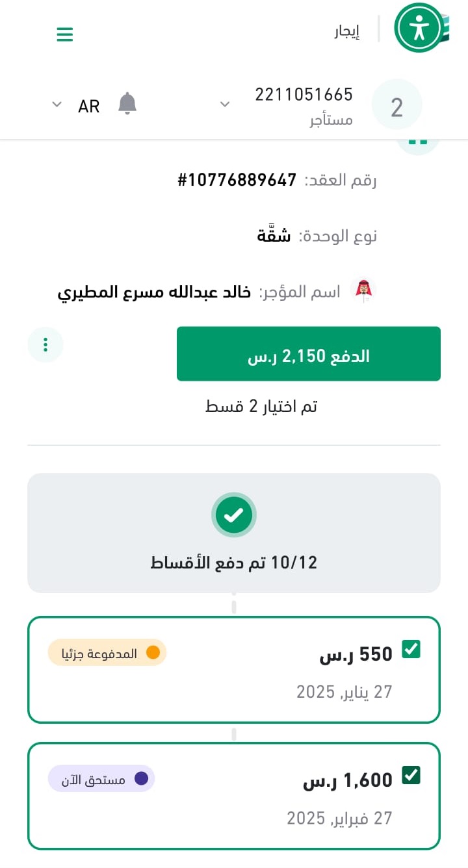Image resolution: width=468 pixels, height=868 pixels.
Task: Click the orange partially paid status dot
Action: point(153,653)
